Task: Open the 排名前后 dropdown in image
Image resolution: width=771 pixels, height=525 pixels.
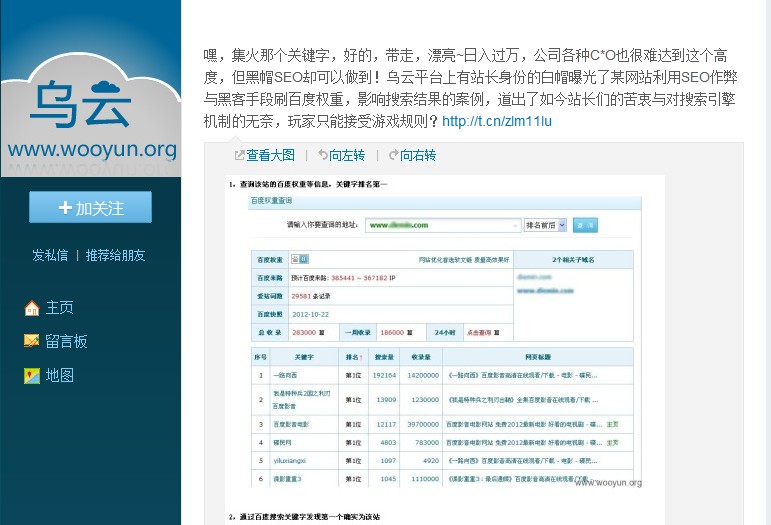Action: point(545,225)
